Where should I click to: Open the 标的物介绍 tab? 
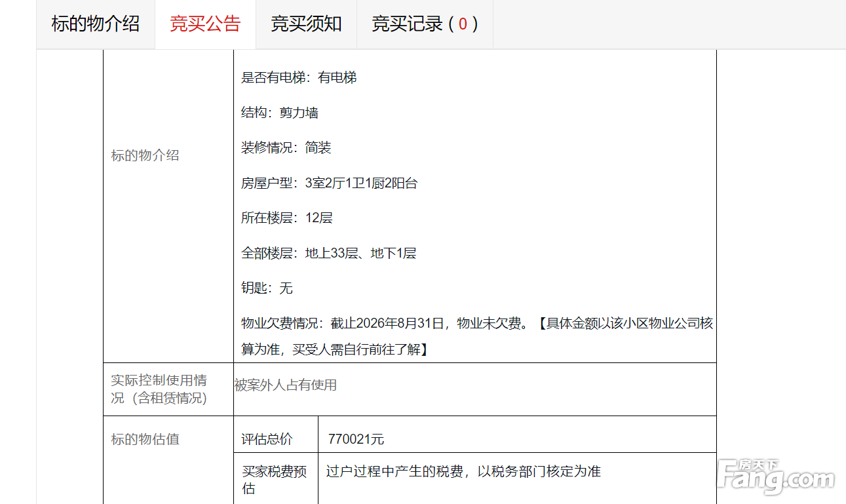point(96,24)
